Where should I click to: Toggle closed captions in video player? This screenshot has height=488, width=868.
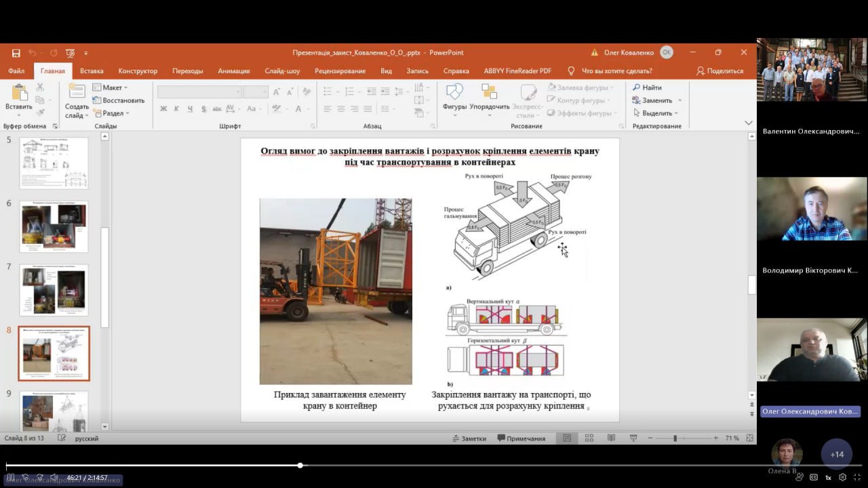point(814,477)
